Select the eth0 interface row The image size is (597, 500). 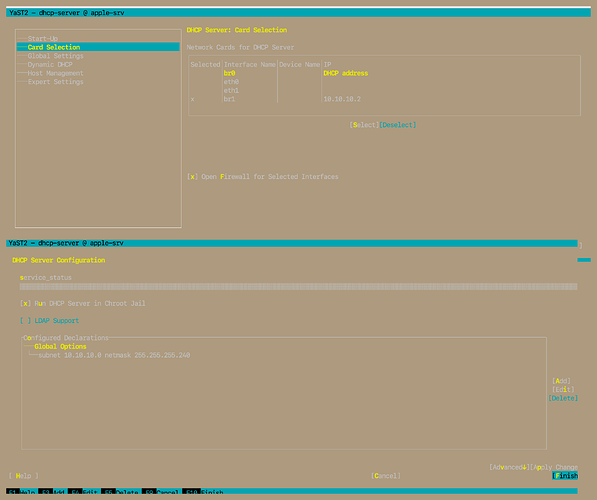click(x=384, y=82)
